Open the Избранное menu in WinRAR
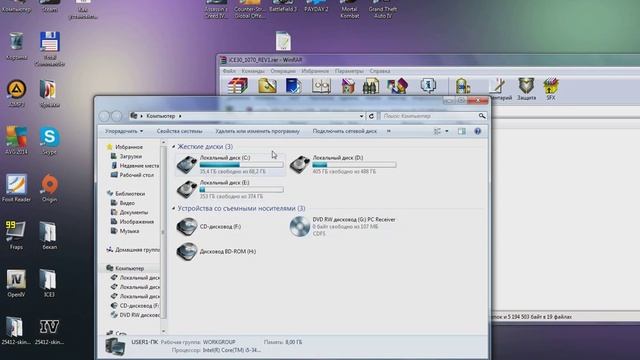The width and height of the screenshot is (640, 360). pyautogui.click(x=315, y=71)
